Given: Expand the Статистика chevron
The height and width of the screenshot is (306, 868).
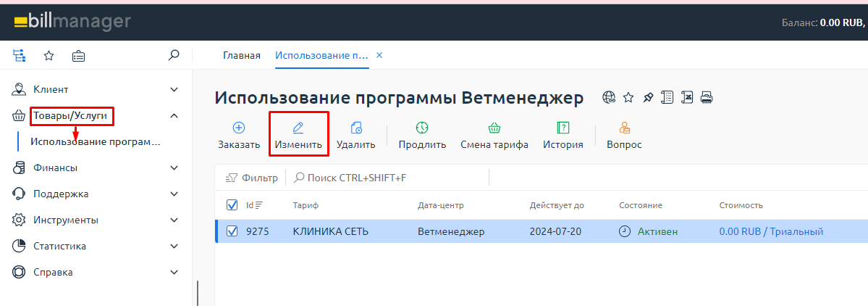Looking at the screenshot, I should (x=174, y=246).
